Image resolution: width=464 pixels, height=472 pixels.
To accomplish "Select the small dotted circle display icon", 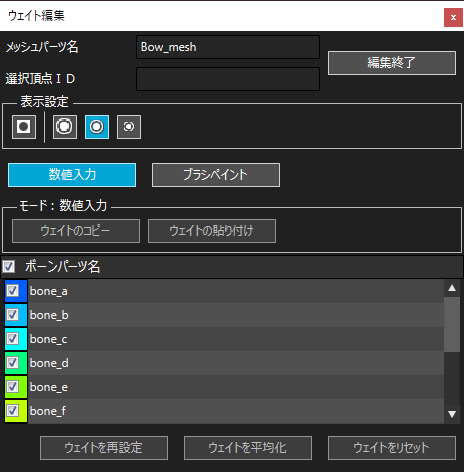I will pyautogui.click(x=129, y=127).
